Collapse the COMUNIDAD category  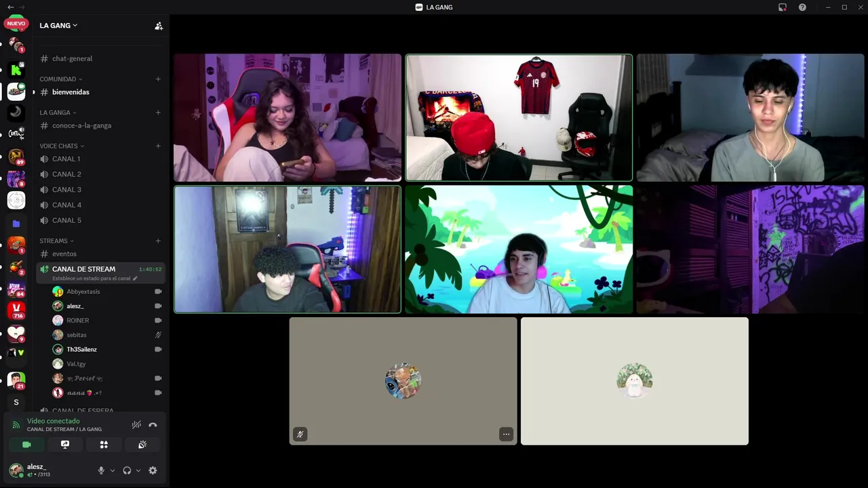tap(60, 79)
